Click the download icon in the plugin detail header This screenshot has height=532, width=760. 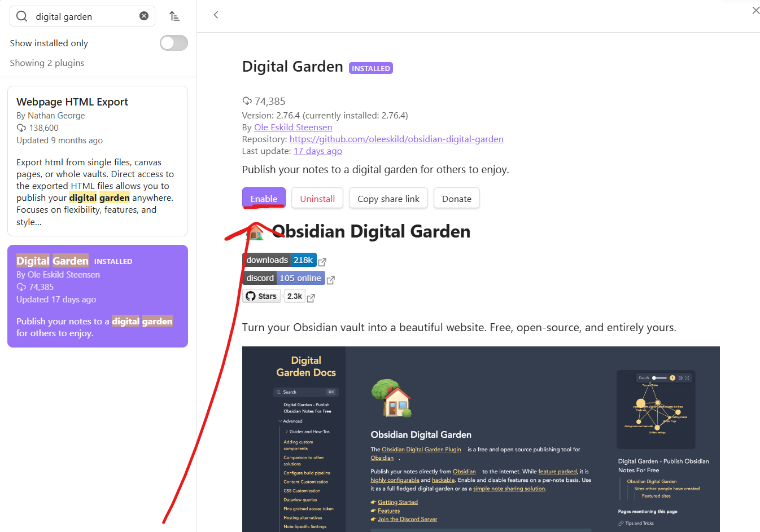pyautogui.click(x=247, y=101)
